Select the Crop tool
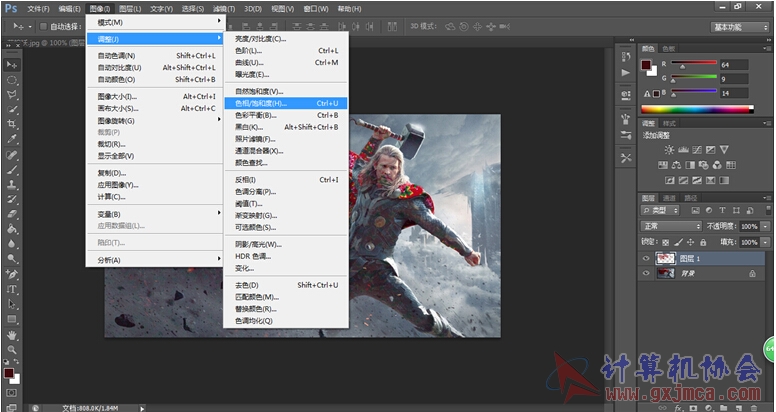Image resolution: width=776 pixels, height=412 pixels. pos(11,124)
